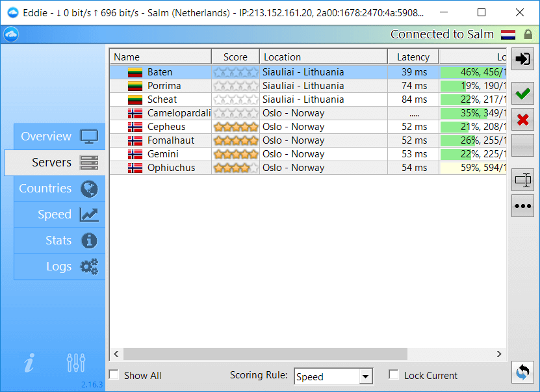The image size is (540, 392).
Task: Click the red X blacklist button
Action: 522,120
